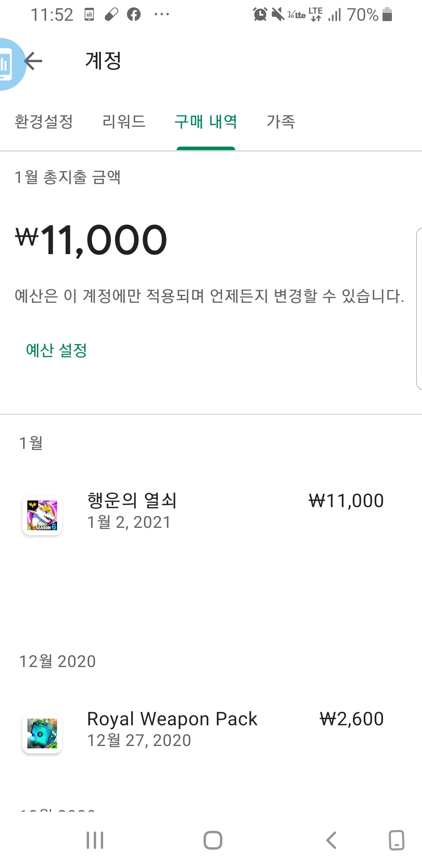Tap the back arrow next to 계정
Image resolution: width=422 pixels, height=868 pixels.
34,61
